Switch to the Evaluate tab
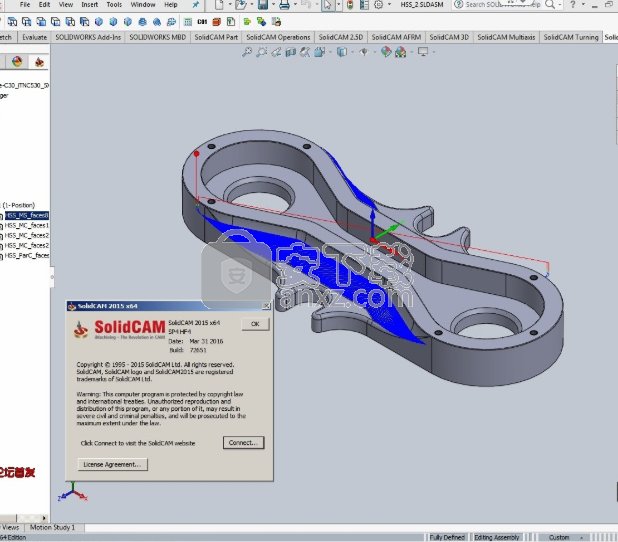Image resolution: width=618 pixels, height=542 pixels. 35,37
